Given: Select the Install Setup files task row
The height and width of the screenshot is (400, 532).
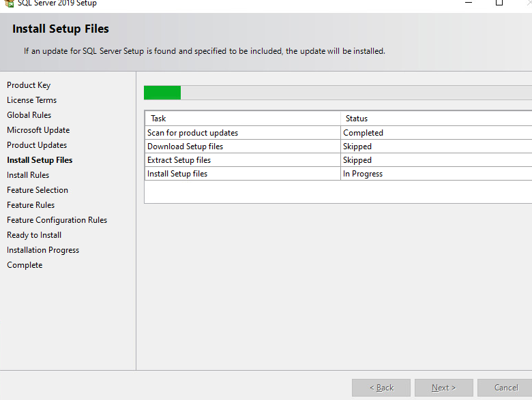Looking at the screenshot, I should tap(338, 174).
